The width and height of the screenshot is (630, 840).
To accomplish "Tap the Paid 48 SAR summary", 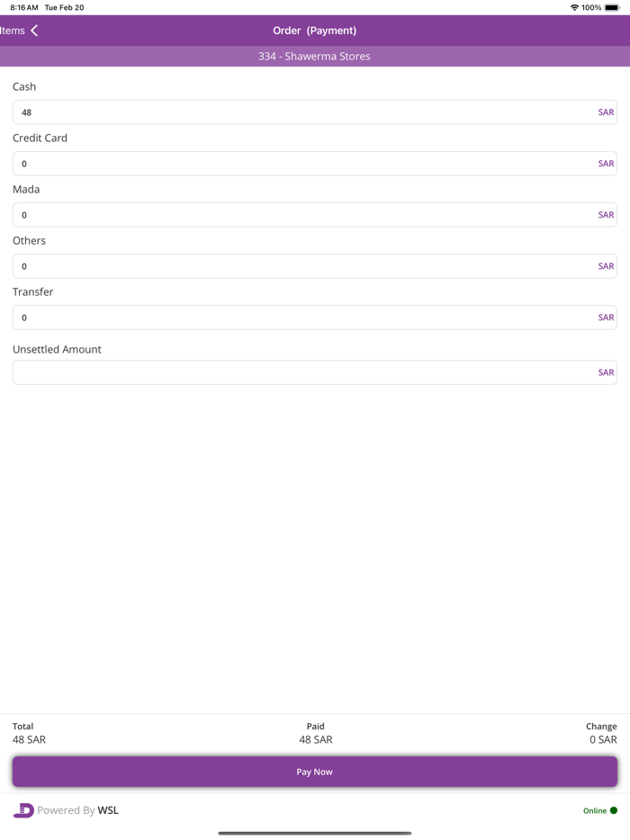I will 315,733.
